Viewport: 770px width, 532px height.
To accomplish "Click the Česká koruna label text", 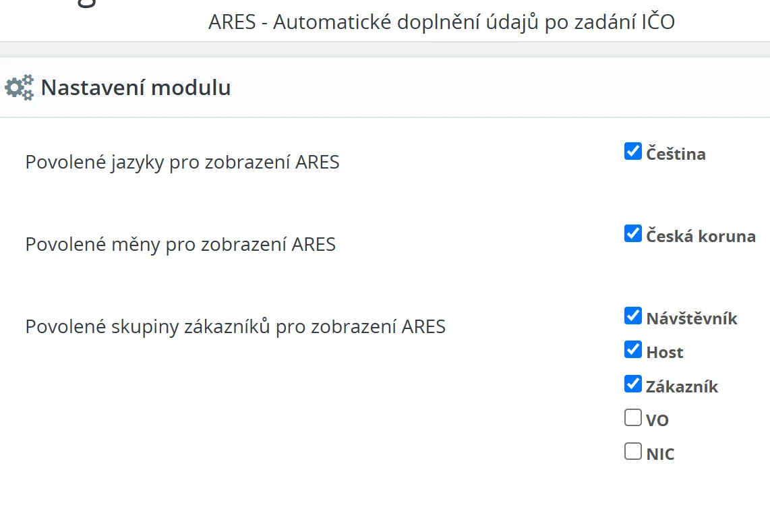I will point(701,237).
